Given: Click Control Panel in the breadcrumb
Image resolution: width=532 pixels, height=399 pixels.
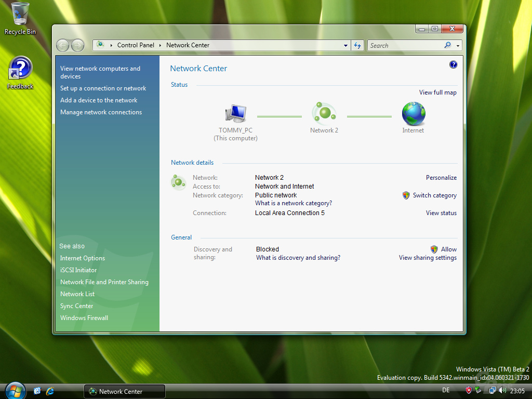Looking at the screenshot, I should (x=136, y=45).
